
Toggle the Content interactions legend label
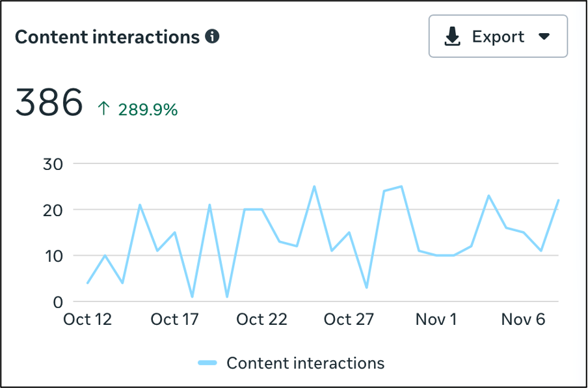[x=305, y=363]
